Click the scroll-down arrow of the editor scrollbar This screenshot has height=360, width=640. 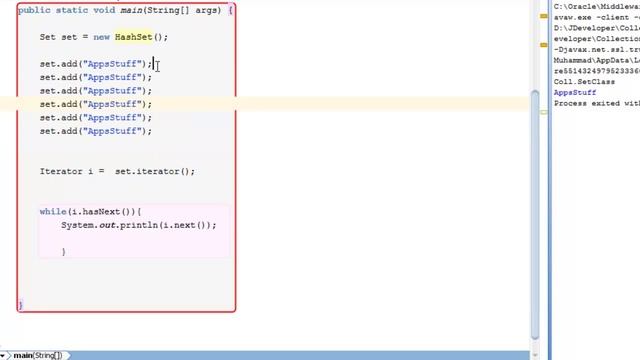click(535, 356)
